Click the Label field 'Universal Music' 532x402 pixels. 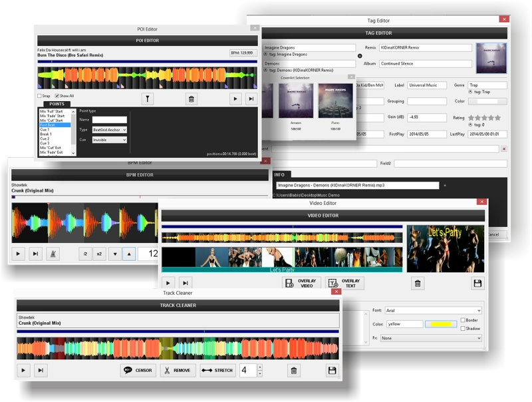pyautogui.click(x=427, y=85)
